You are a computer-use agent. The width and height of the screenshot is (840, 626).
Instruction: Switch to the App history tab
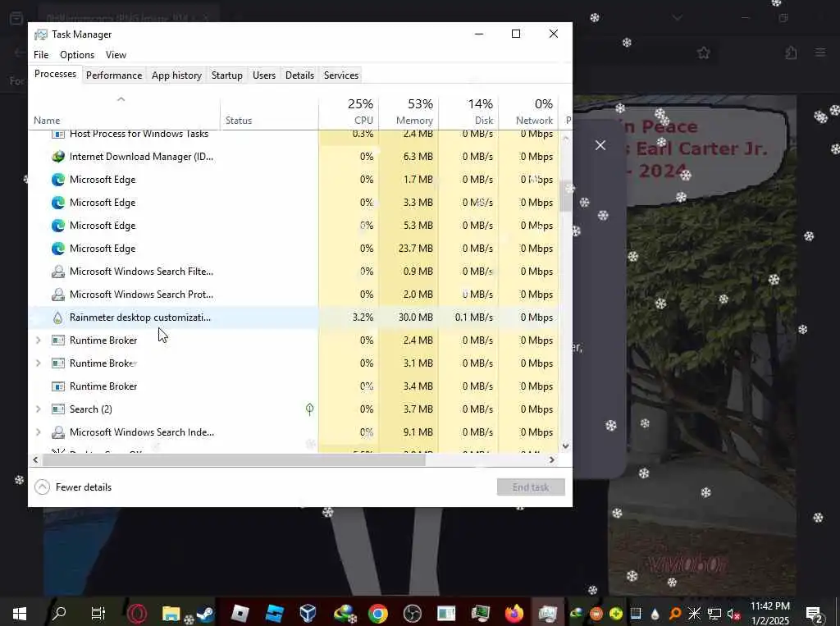point(177,75)
